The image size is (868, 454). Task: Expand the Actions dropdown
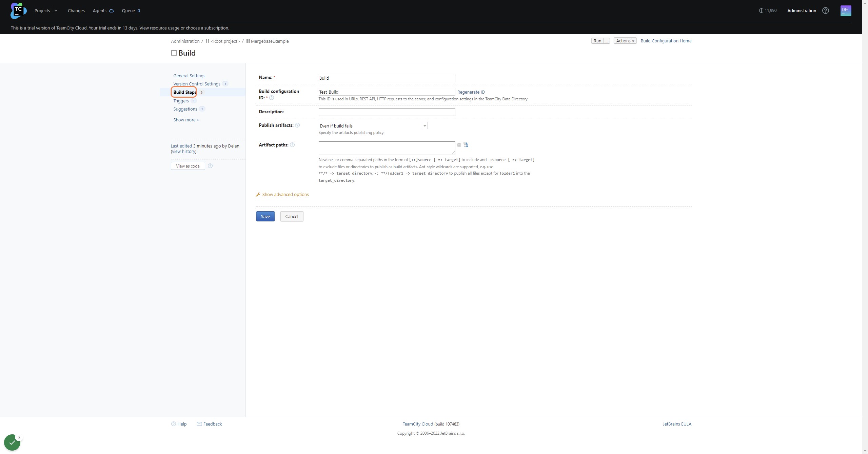click(x=625, y=41)
